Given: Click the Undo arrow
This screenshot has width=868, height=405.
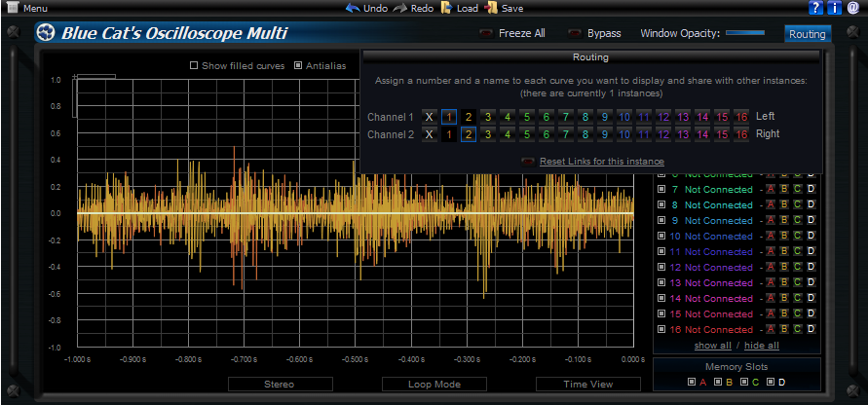Looking at the screenshot, I should 353,8.
